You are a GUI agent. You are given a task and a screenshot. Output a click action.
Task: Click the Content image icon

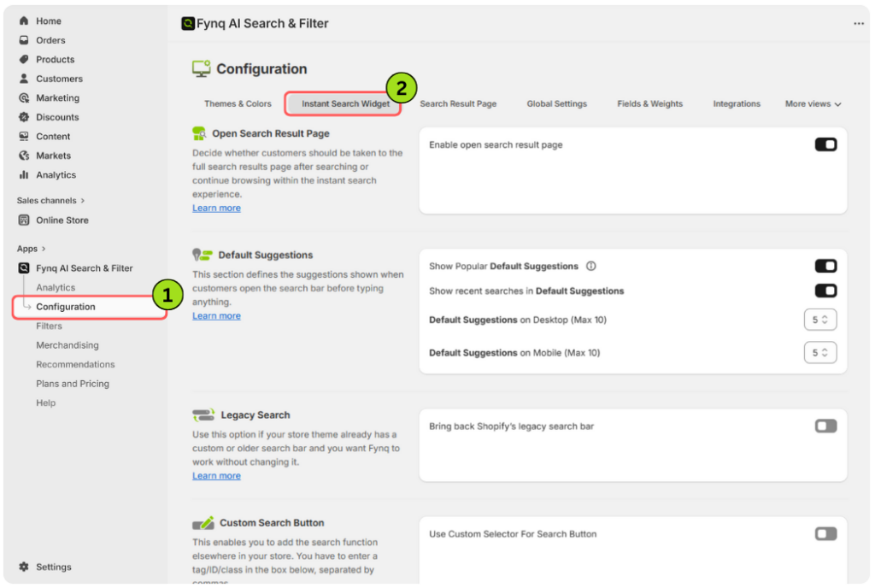click(23, 136)
